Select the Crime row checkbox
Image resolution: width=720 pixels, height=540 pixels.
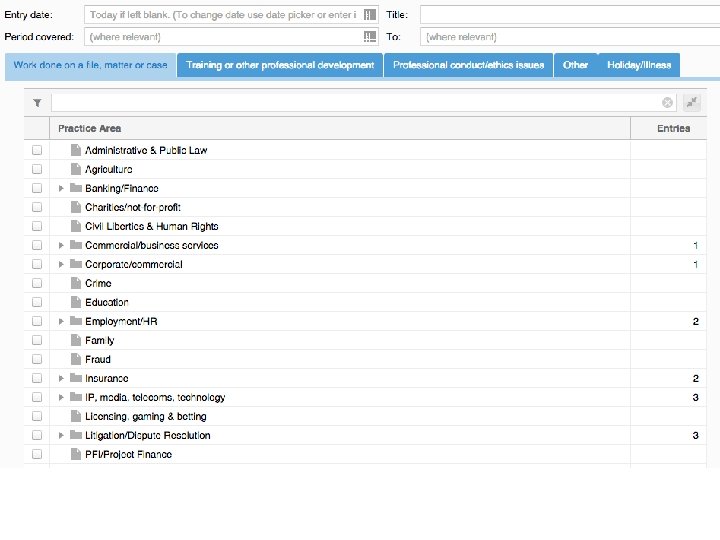coord(37,283)
